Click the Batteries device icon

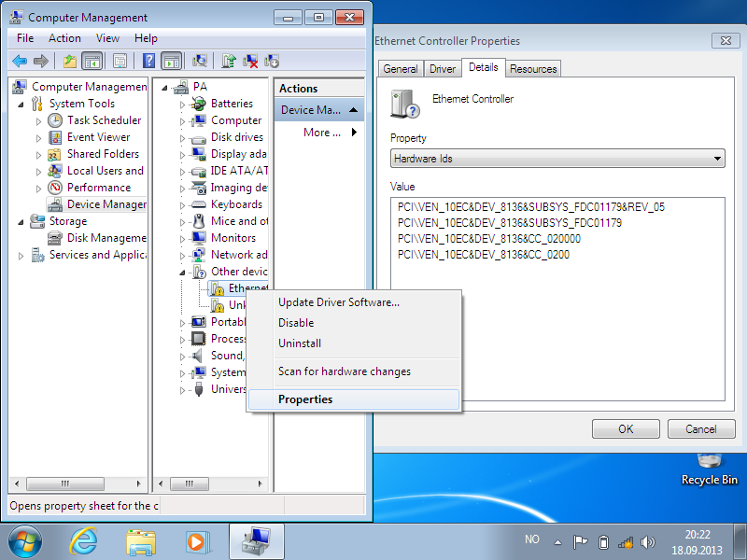click(198, 104)
